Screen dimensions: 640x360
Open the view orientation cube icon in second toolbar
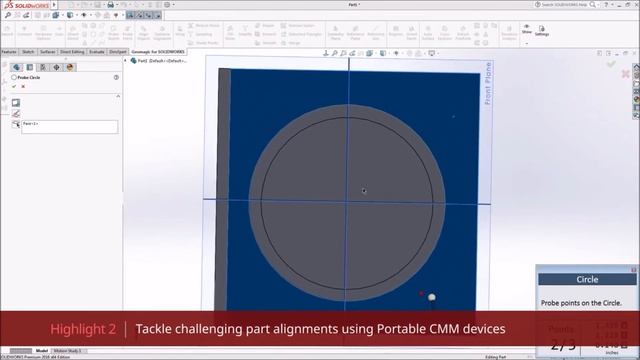point(56,16)
